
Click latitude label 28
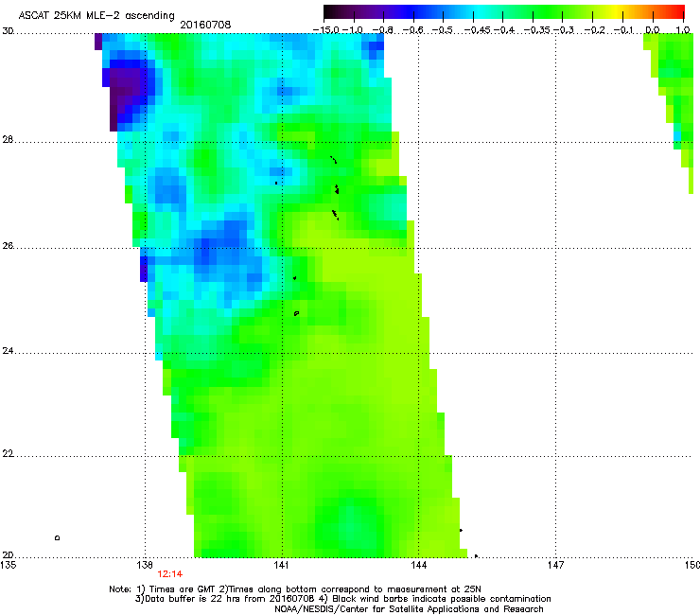click(8, 139)
